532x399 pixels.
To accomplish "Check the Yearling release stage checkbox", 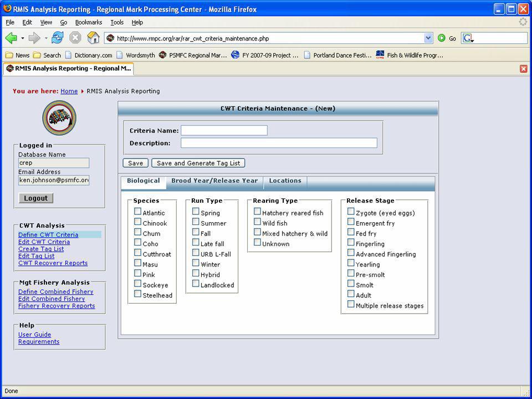I will pos(351,263).
